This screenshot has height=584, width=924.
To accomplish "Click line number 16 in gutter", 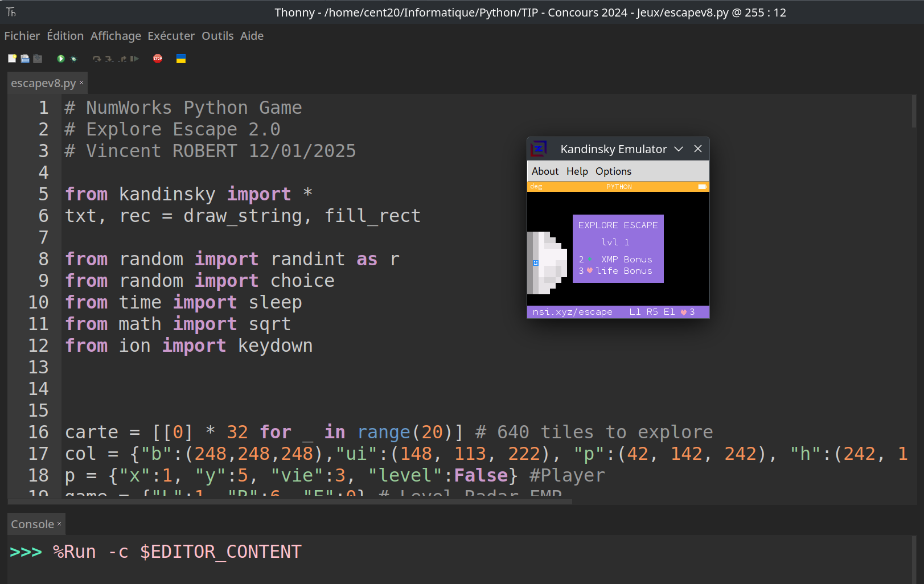I will [x=39, y=432].
